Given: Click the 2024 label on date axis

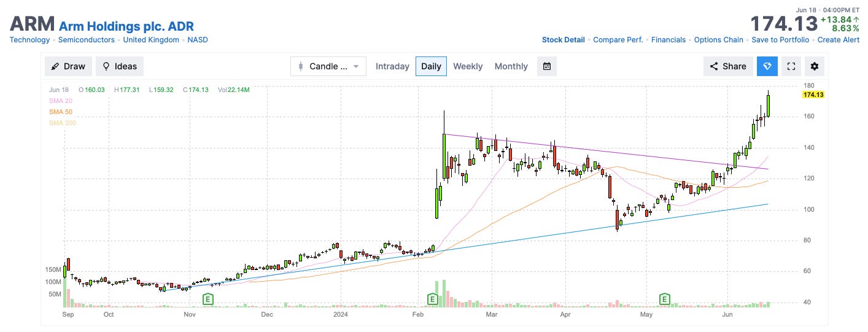Looking at the screenshot, I should click(341, 315).
